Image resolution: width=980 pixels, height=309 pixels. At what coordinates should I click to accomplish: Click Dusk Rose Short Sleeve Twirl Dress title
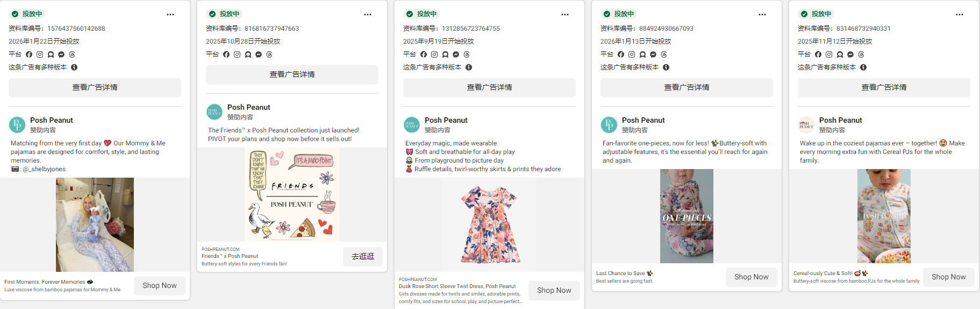coord(457,286)
